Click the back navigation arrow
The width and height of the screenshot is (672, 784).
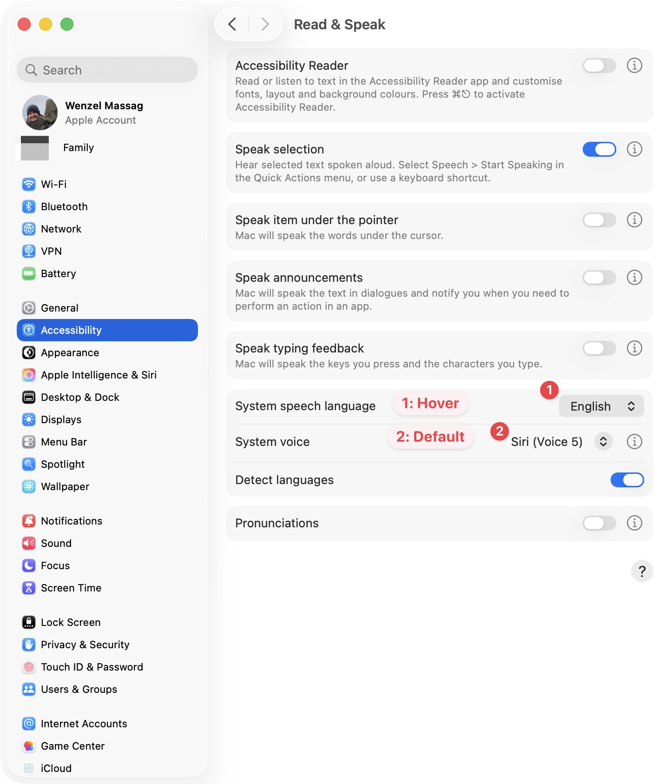coord(232,24)
